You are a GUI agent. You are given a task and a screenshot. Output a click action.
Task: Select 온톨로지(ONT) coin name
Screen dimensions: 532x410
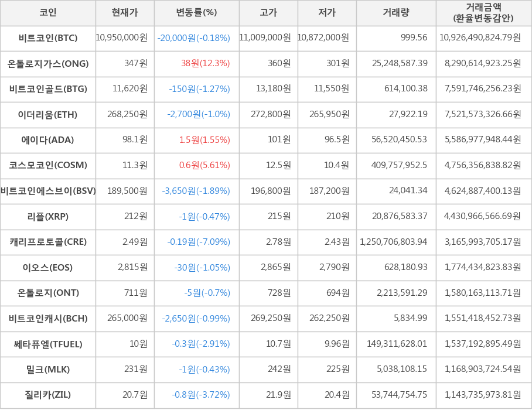[48, 293]
